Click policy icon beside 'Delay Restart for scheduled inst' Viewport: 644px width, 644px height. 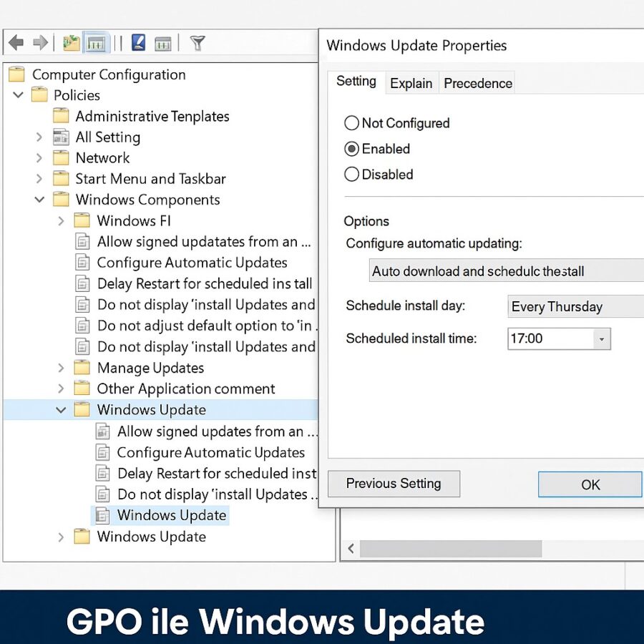click(x=102, y=473)
